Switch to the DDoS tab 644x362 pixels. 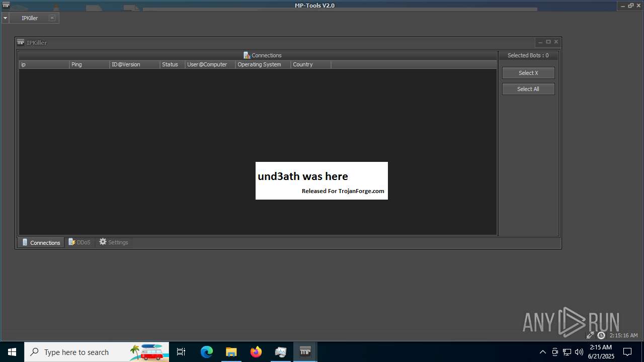click(x=79, y=242)
